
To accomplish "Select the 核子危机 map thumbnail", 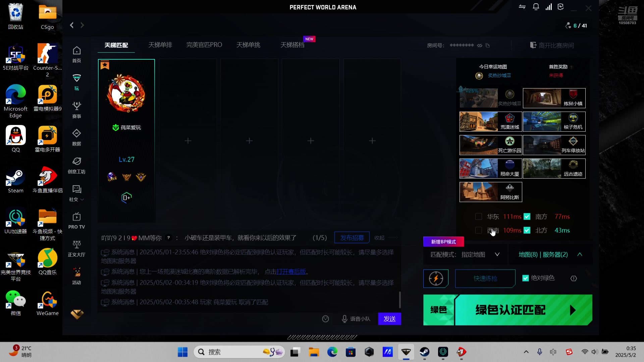I will [x=554, y=121].
